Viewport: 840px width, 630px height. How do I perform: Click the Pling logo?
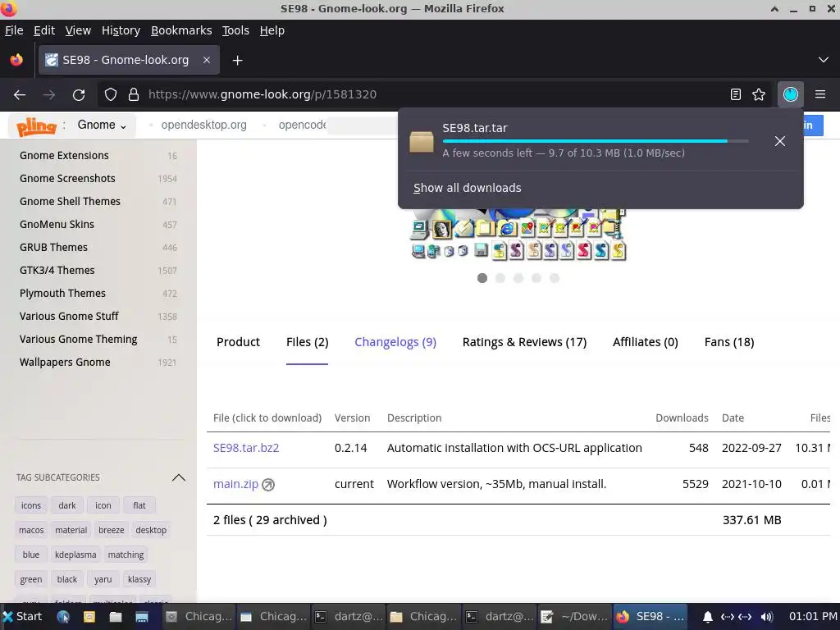click(x=36, y=126)
